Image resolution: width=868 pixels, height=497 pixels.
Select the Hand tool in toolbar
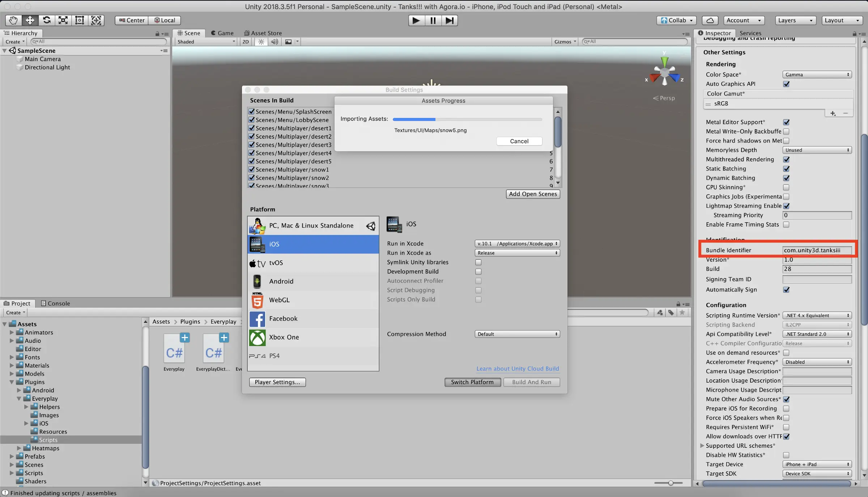(x=13, y=20)
